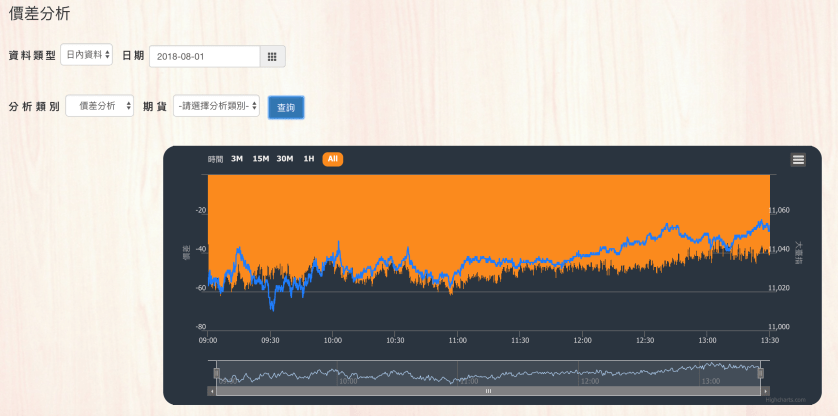838x416 pixels.
Task: Click navigator scrollbar left arrow
Action: [212, 392]
